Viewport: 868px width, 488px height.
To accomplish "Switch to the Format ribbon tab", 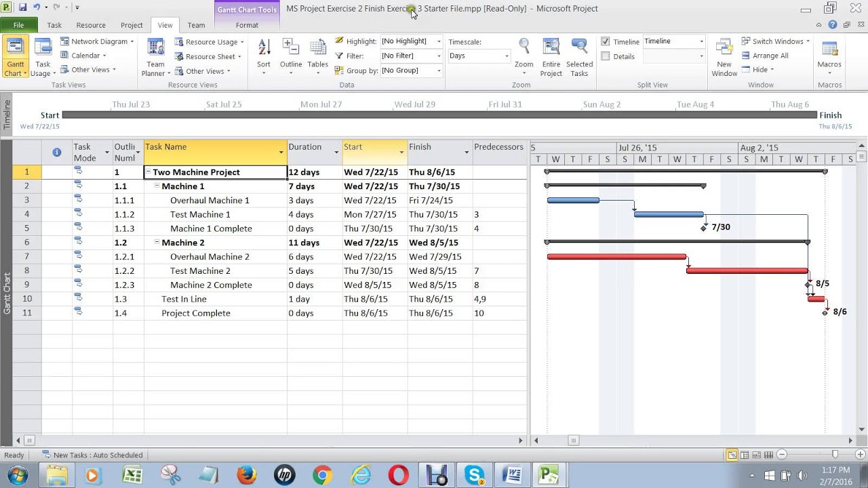I will [x=247, y=25].
